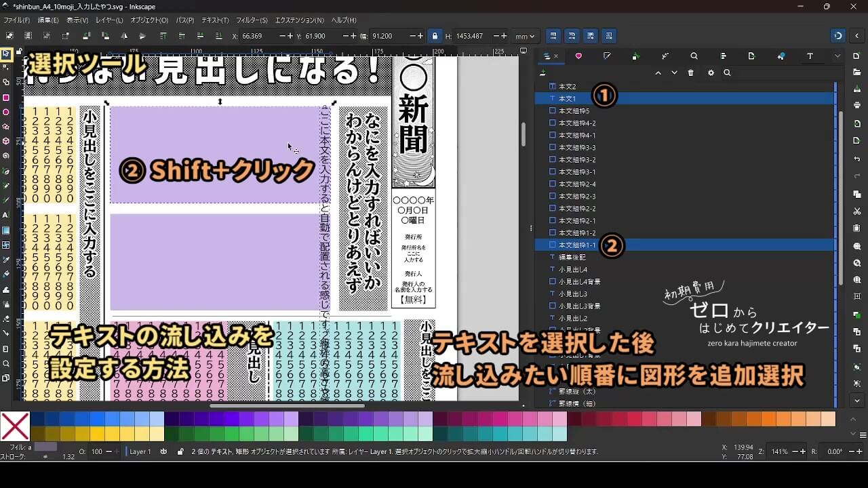This screenshot has height=488, width=868.
Task: Select the Text tool in the toolbox
Action: pyautogui.click(x=6, y=215)
